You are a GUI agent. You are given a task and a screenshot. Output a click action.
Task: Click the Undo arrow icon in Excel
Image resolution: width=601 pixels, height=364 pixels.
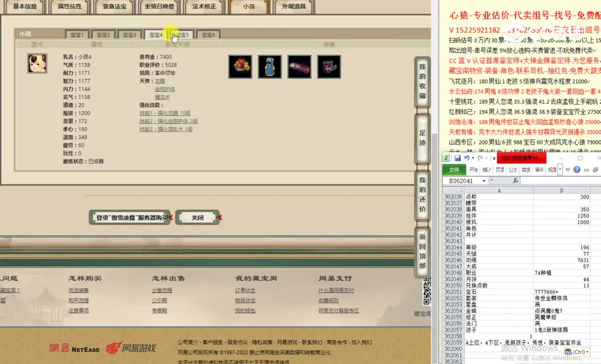coord(466,158)
